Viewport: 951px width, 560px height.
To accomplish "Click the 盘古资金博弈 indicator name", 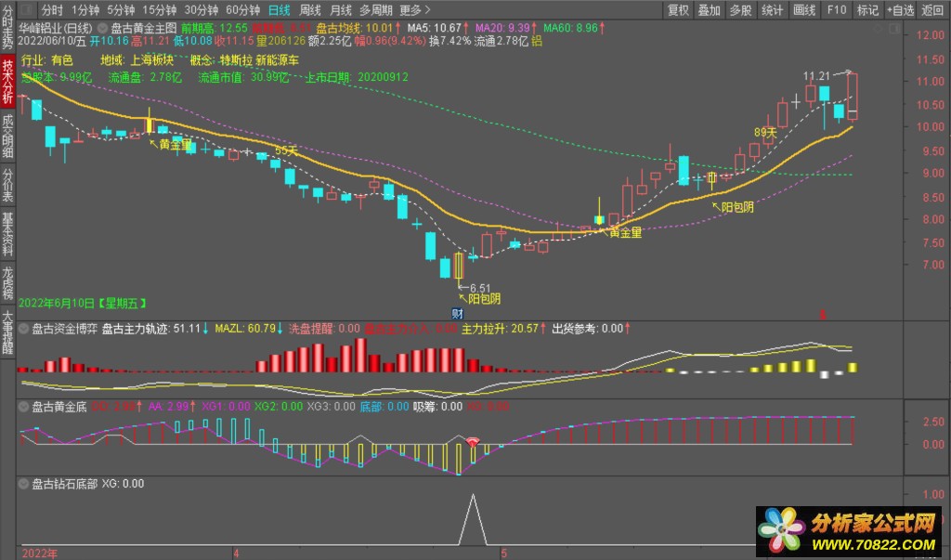I will [64, 328].
